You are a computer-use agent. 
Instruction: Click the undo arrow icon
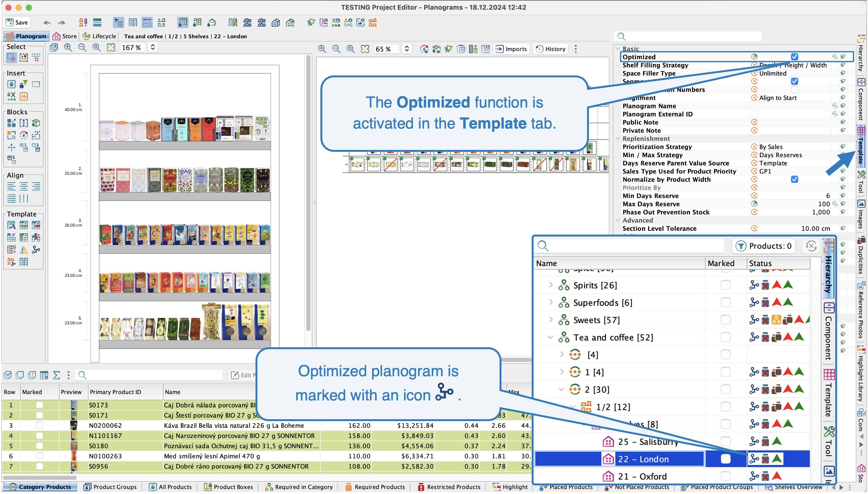pyautogui.click(x=47, y=23)
